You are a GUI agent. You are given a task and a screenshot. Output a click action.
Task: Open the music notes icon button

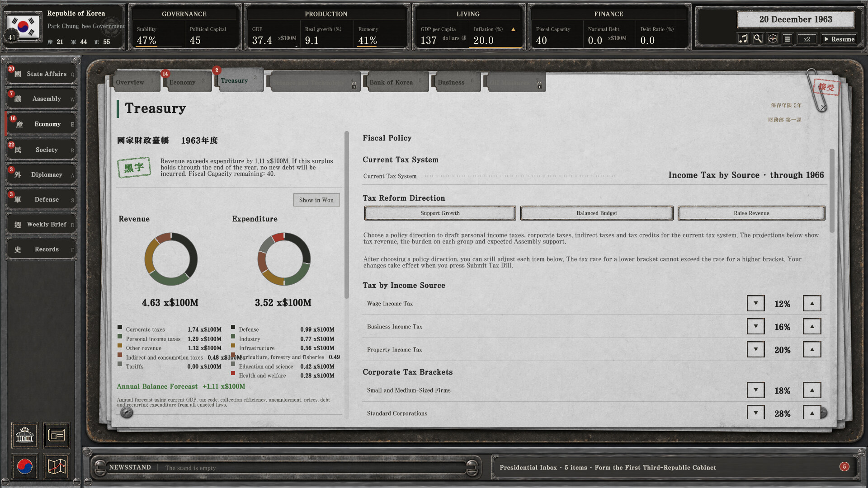point(743,39)
